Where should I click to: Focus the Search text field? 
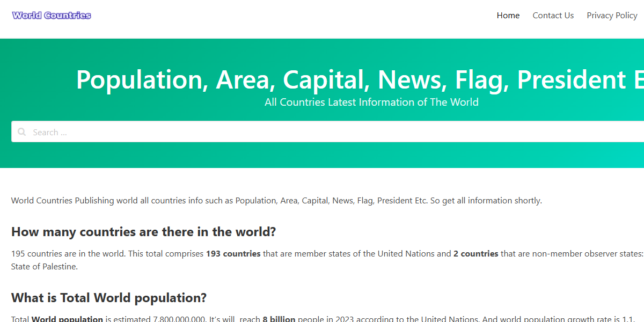[322, 132]
